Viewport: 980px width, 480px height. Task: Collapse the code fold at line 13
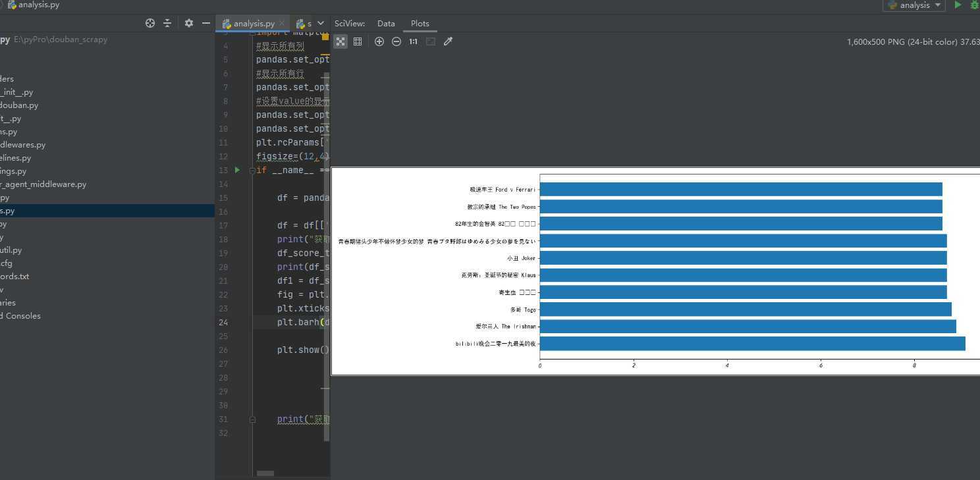point(252,170)
